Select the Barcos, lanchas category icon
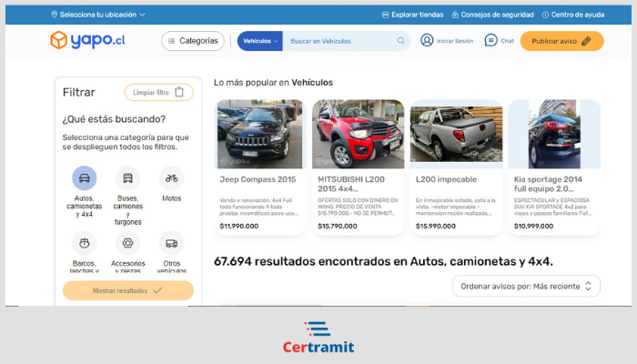This screenshot has height=364, width=637. (84, 243)
